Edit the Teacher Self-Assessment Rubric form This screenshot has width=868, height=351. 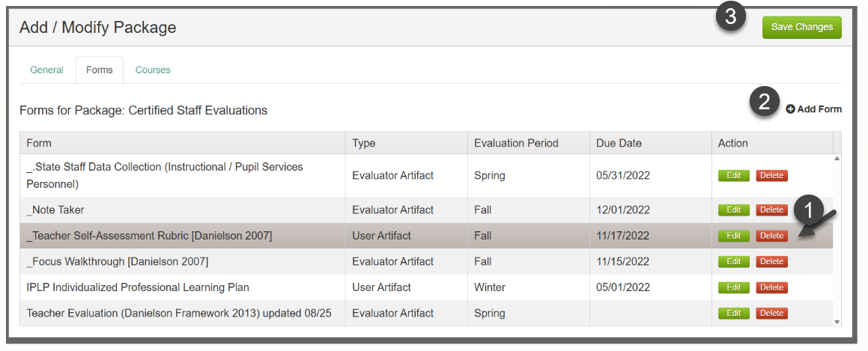(x=734, y=236)
